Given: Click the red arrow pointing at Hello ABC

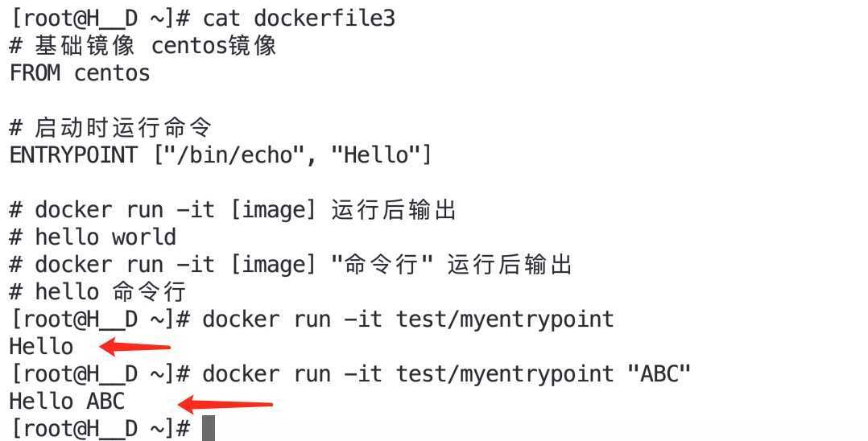Looking at the screenshot, I should [x=225, y=402].
